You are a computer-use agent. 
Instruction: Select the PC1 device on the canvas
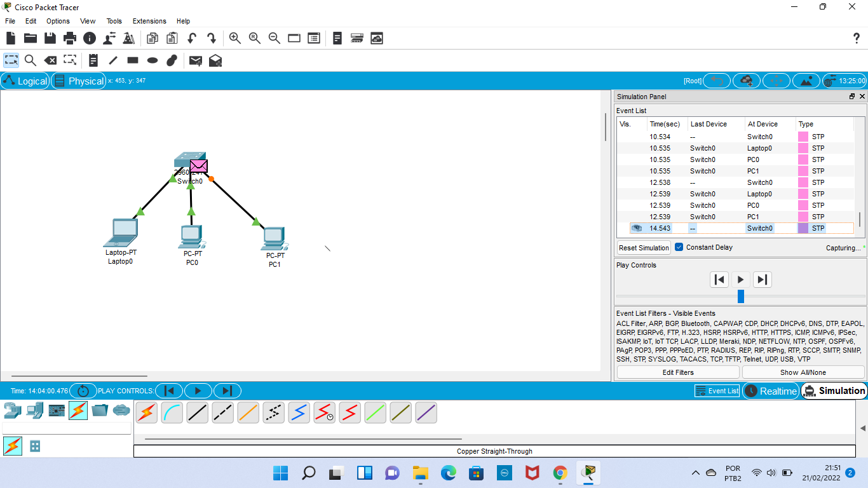point(275,238)
